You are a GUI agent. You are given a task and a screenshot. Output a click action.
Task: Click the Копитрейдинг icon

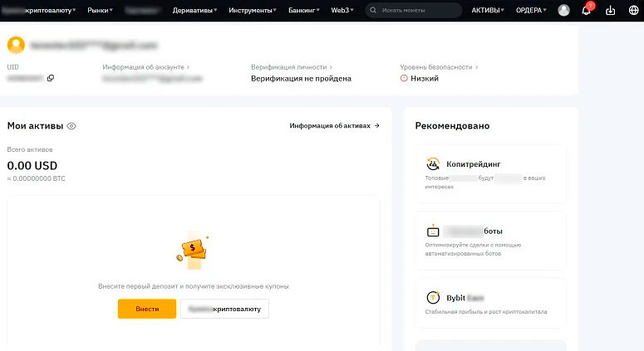(x=433, y=164)
